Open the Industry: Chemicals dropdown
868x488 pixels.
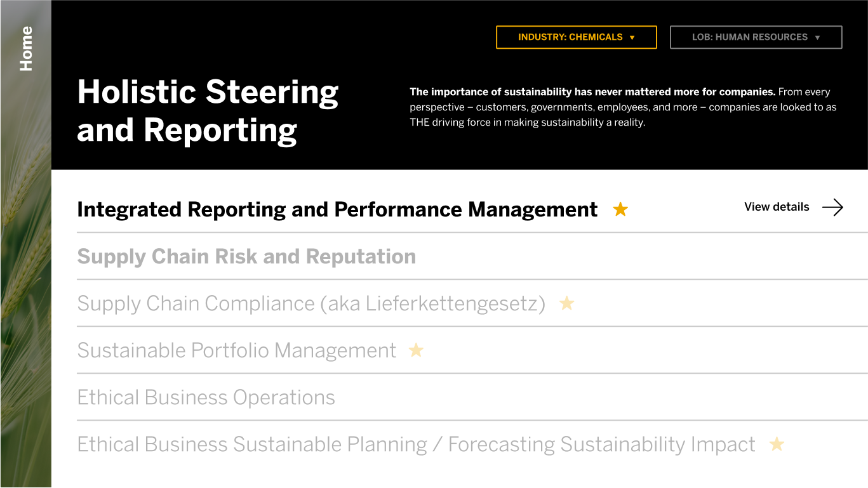576,37
